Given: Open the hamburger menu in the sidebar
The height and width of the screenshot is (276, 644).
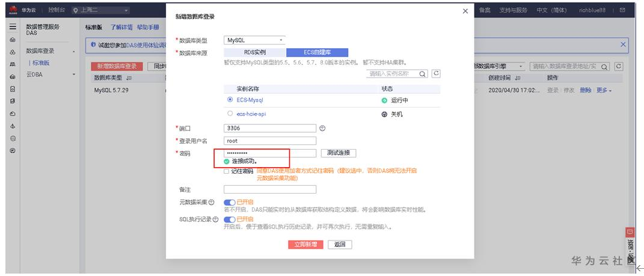Looking at the screenshot, I should (x=13, y=26).
